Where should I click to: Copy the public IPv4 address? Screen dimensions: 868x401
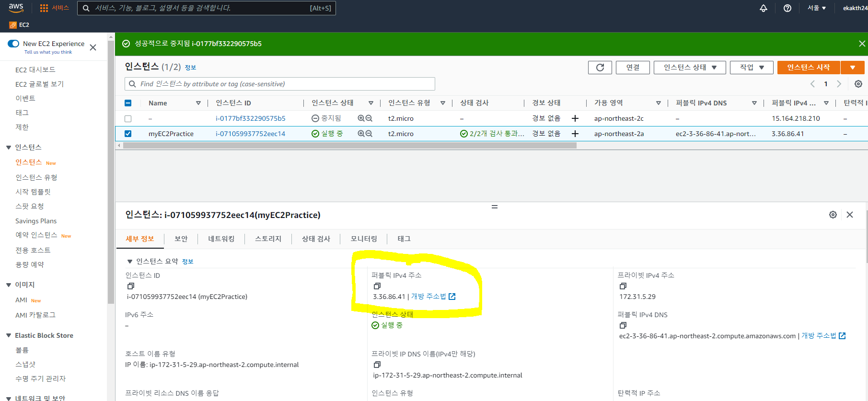[x=377, y=286]
